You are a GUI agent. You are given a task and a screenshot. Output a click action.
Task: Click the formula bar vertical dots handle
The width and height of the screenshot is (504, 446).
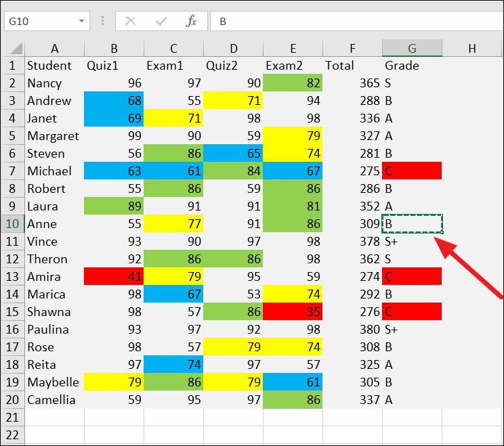[x=102, y=21]
